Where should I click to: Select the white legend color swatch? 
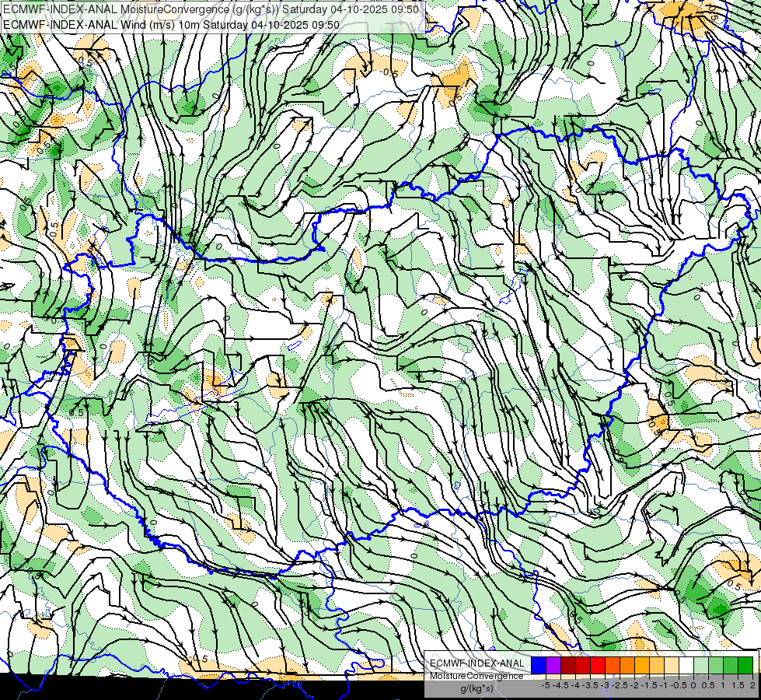pyautogui.click(x=686, y=665)
